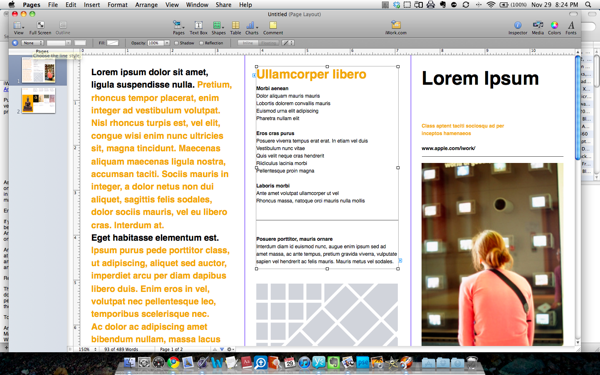Select the photo of woman in pink

click(x=492, y=254)
